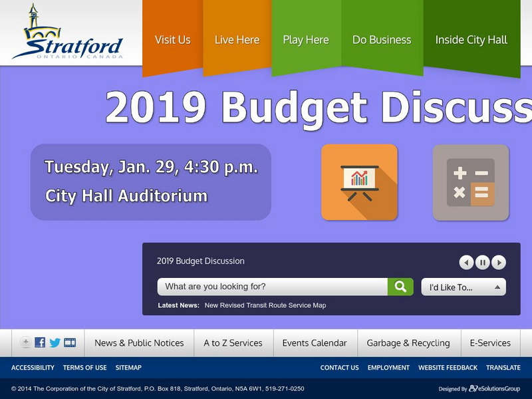The image size is (532, 399).
Task: Open the Sitemap link
Action: coord(128,368)
